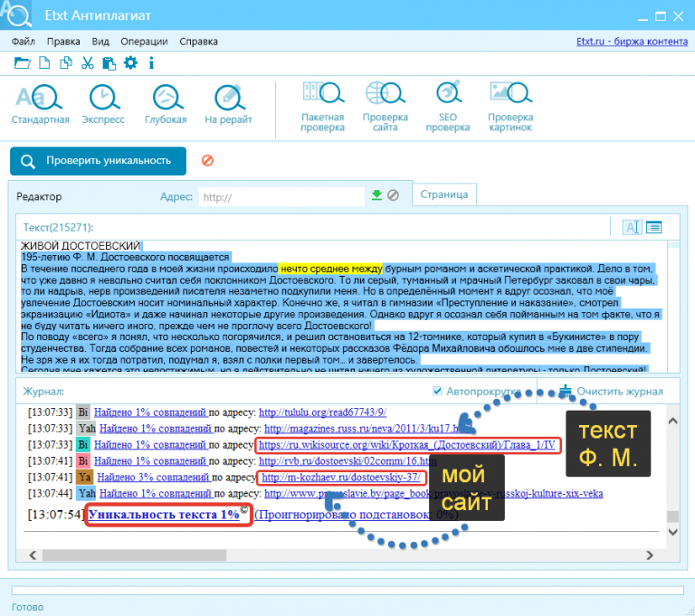The image size is (695, 616).
Task: Click in the Адрес http:// field
Action: 282,197
